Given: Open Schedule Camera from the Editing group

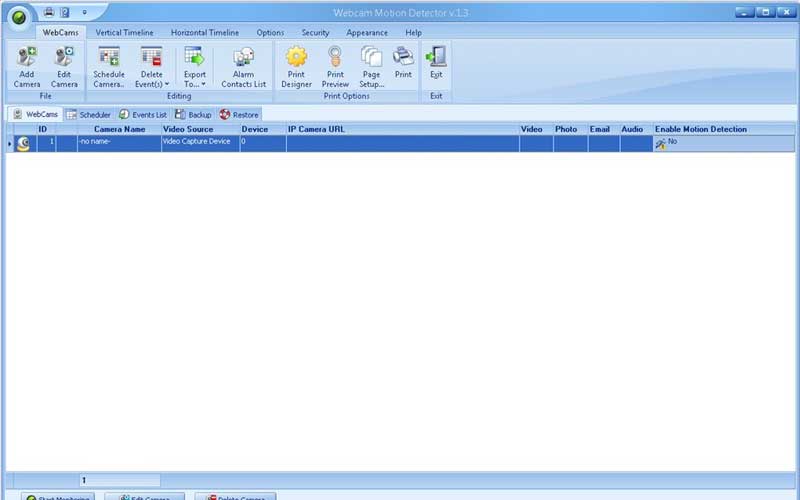Looking at the screenshot, I should [109, 67].
